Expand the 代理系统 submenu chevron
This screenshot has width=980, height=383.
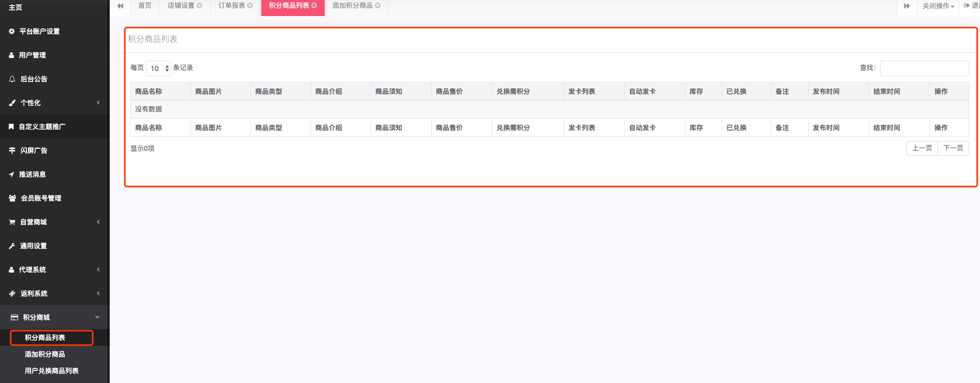point(98,269)
